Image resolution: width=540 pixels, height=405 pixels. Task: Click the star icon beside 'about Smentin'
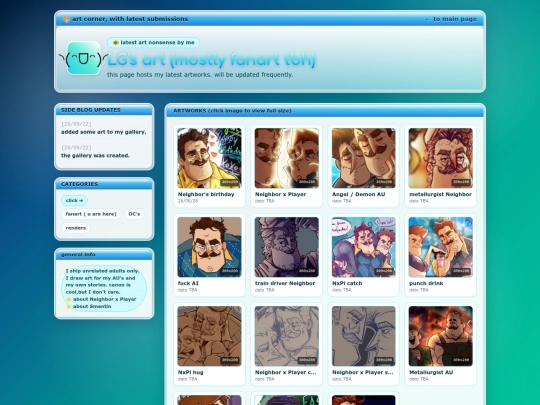pos(69,306)
